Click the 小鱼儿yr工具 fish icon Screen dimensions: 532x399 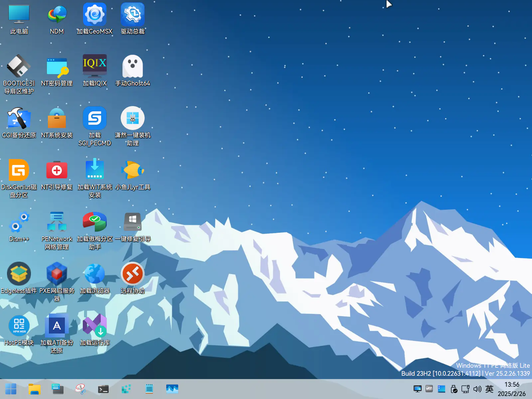click(132, 170)
